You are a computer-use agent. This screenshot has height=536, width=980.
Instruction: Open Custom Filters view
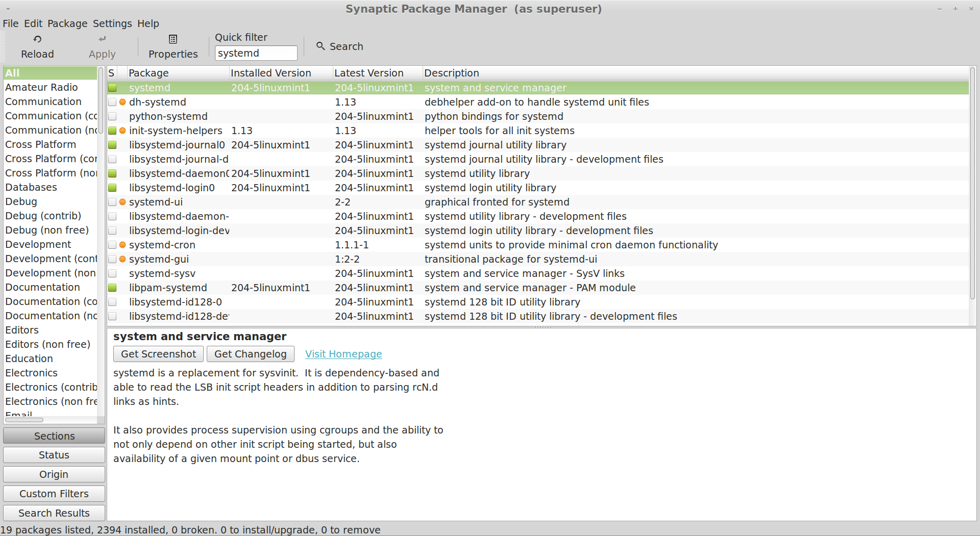click(x=54, y=494)
